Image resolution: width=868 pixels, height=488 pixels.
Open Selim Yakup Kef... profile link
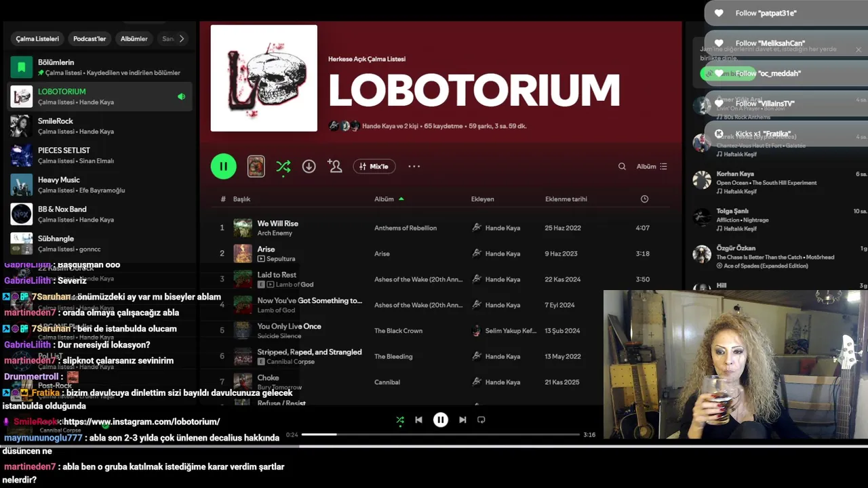pos(512,331)
